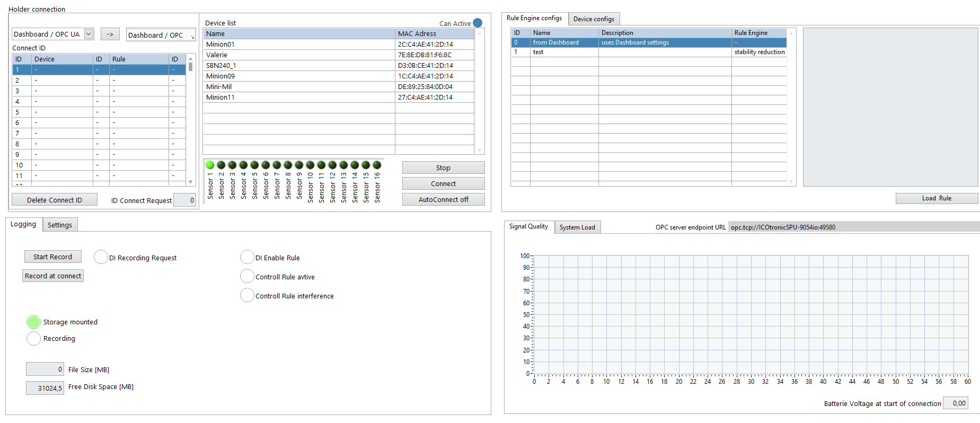Click the Connect ID table scrollbar thumb
The height and width of the screenshot is (423, 980).
point(190,66)
